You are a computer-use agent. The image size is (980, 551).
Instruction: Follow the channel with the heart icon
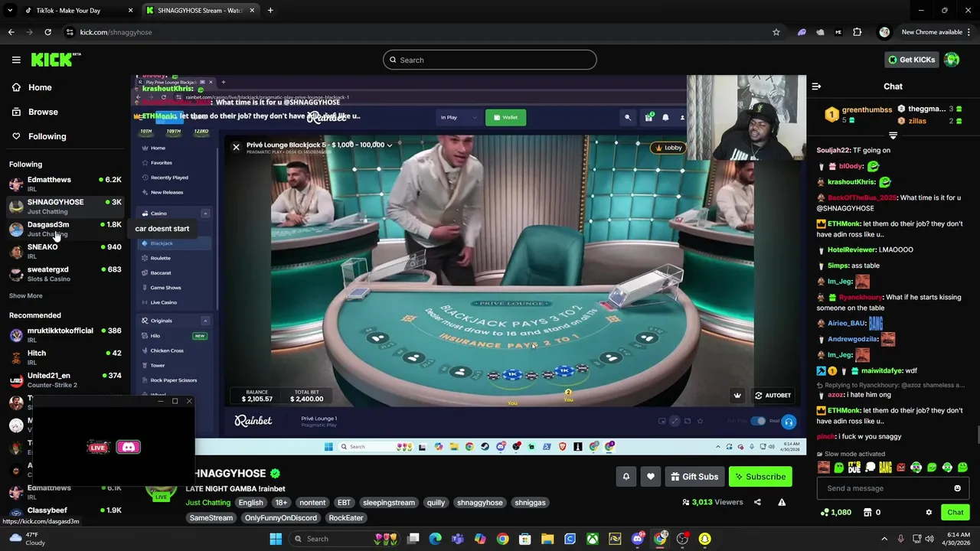point(650,477)
